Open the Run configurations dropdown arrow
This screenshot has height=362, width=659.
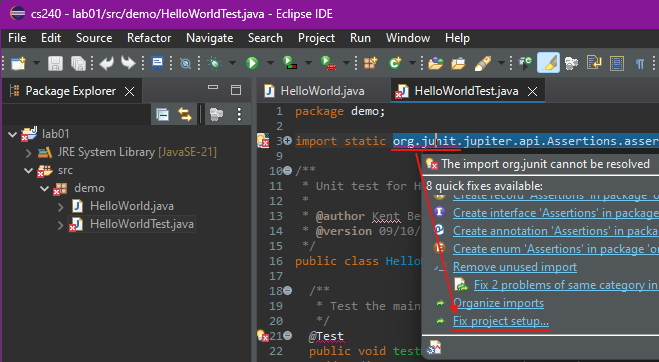click(270, 63)
